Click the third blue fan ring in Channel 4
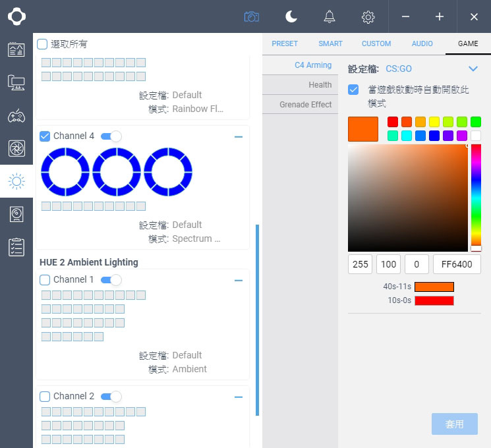The image size is (491, 448). [x=168, y=172]
